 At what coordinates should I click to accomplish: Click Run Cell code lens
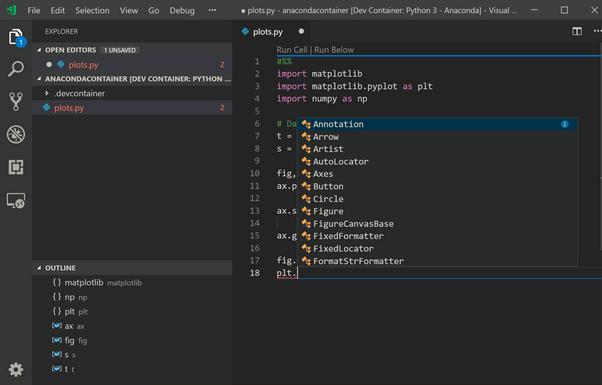click(292, 50)
